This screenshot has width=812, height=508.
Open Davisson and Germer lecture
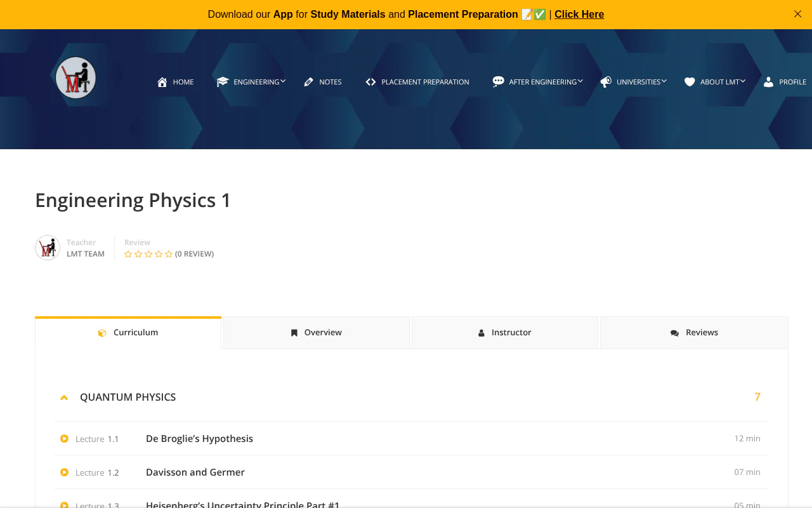click(195, 472)
